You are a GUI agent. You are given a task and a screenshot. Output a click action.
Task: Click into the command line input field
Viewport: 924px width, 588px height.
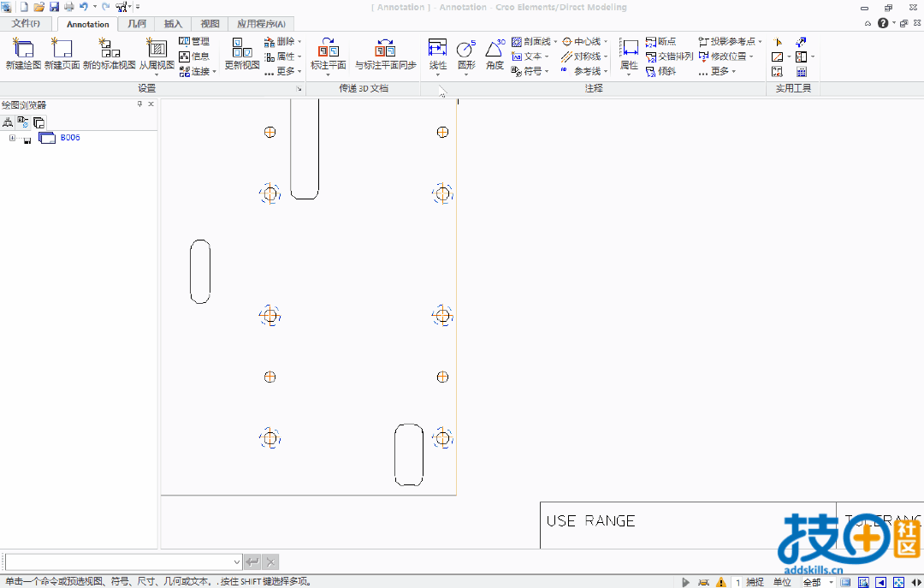pos(118,562)
